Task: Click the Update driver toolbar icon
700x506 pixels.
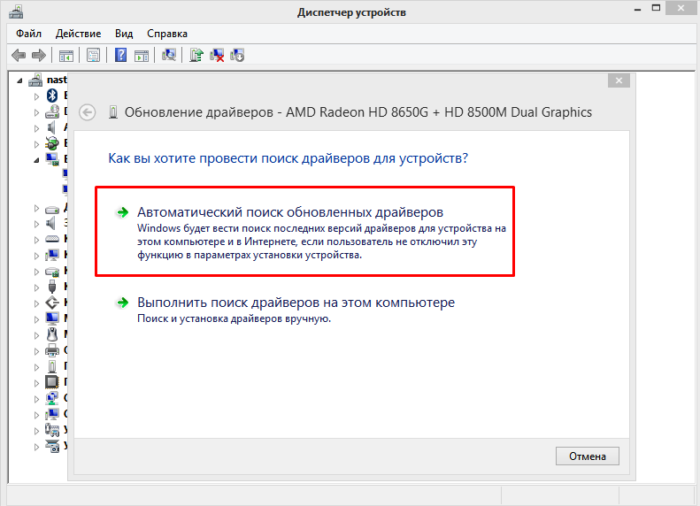Action: 196,55
